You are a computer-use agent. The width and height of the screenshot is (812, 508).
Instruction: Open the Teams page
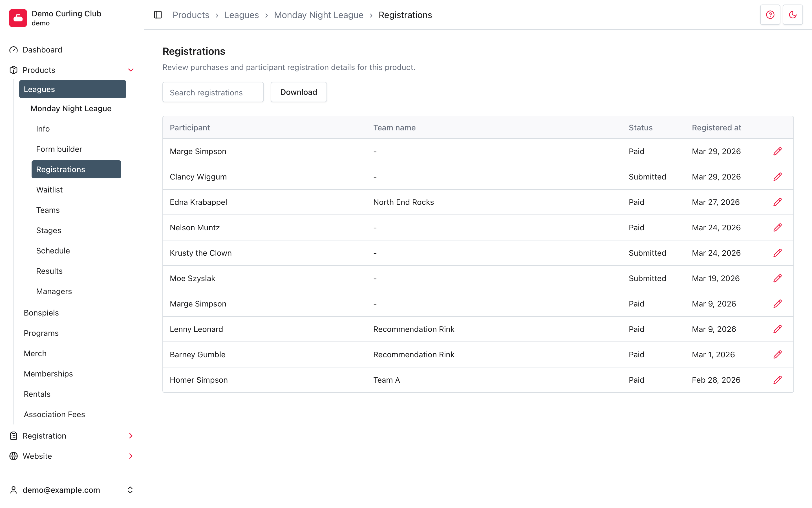[x=48, y=210]
